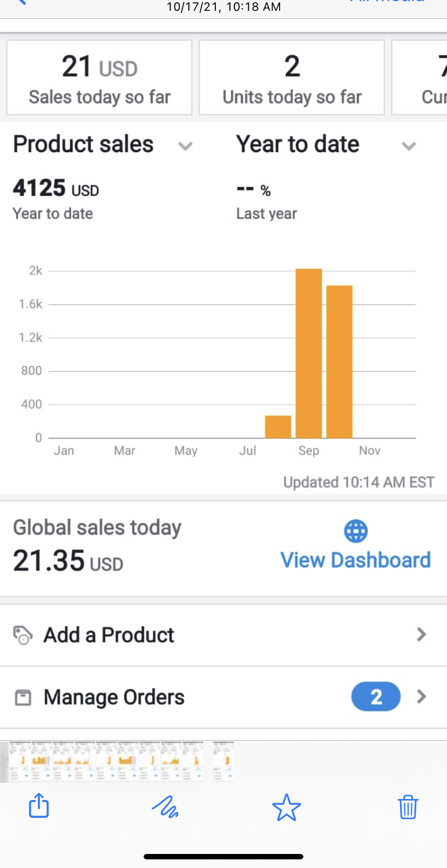The width and height of the screenshot is (447, 868).
Task: Tap the back arrow at top left
Action: (x=22, y=2)
